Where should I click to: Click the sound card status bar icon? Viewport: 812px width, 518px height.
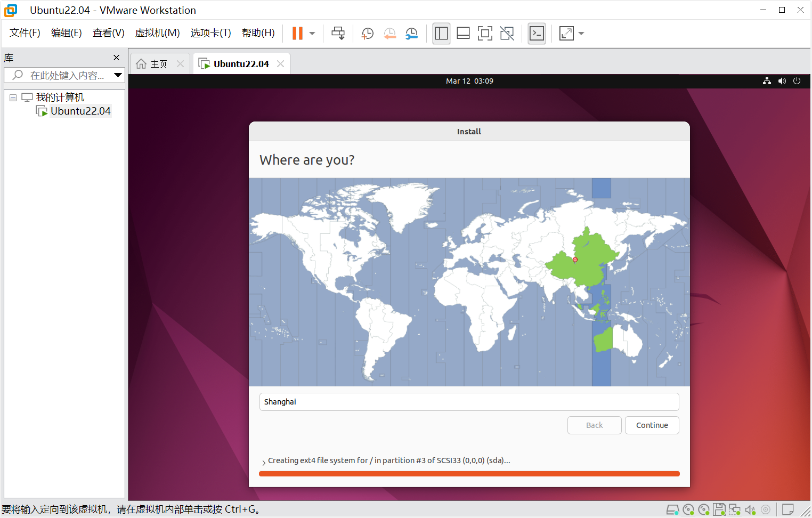(750, 509)
